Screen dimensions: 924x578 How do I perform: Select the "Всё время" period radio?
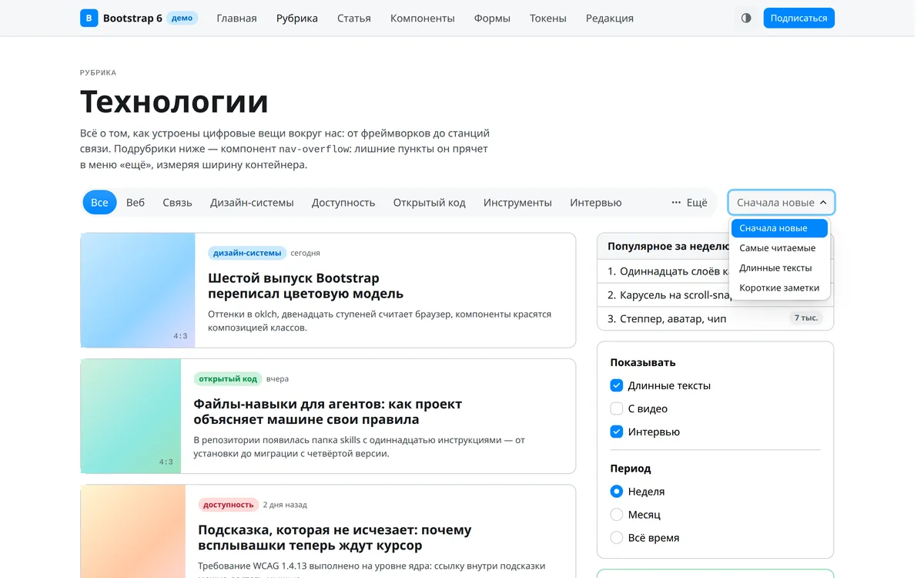pos(616,537)
